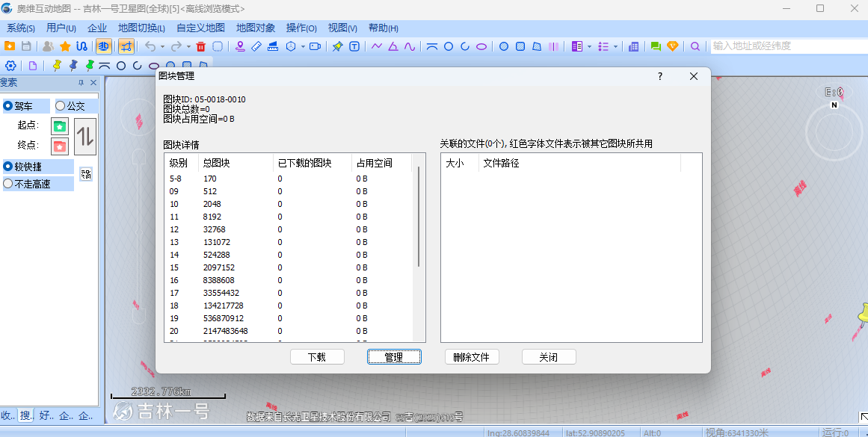The image size is (868, 437).
Task: Open the compass tool dropdown arrow
Action: click(x=303, y=46)
